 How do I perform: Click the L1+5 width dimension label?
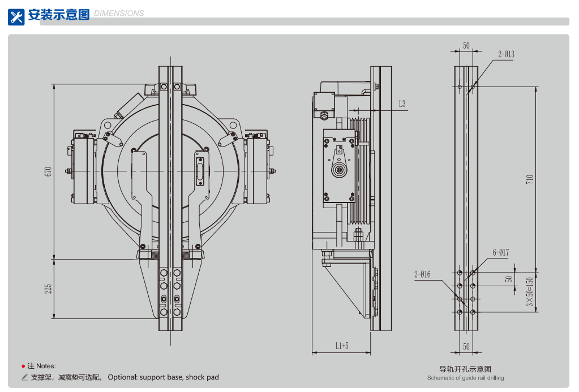pyautogui.click(x=342, y=346)
